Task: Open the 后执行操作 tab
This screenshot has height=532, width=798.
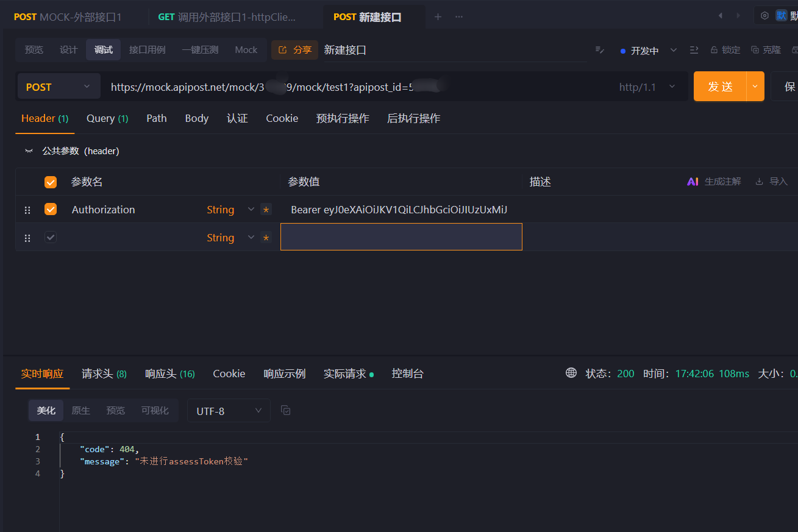Action: (x=413, y=119)
